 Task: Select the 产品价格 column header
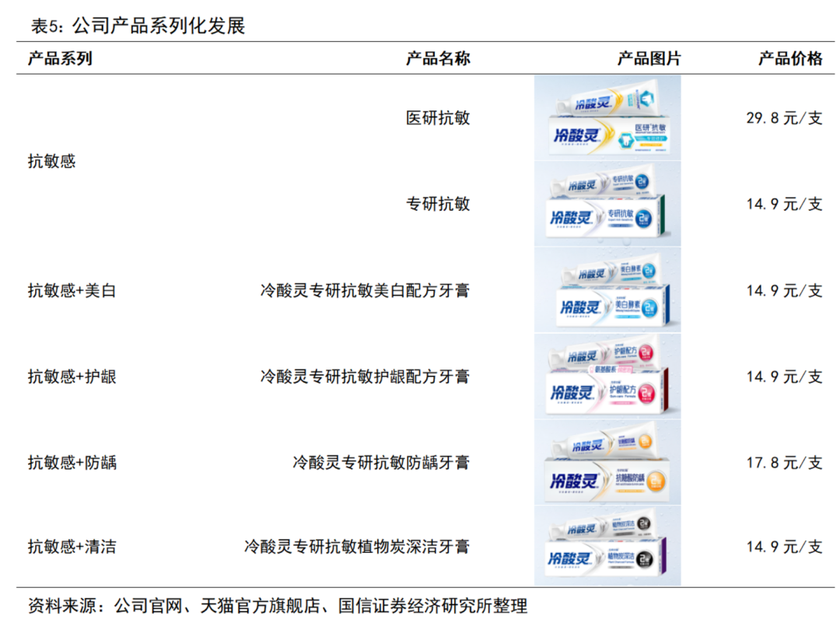coord(790,58)
